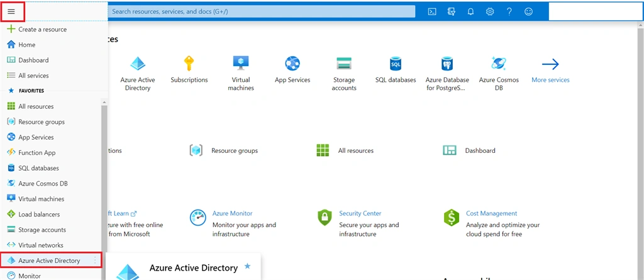Select Azure Active Directory in sidebar
The image size is (644, 280).
(51, 260)
